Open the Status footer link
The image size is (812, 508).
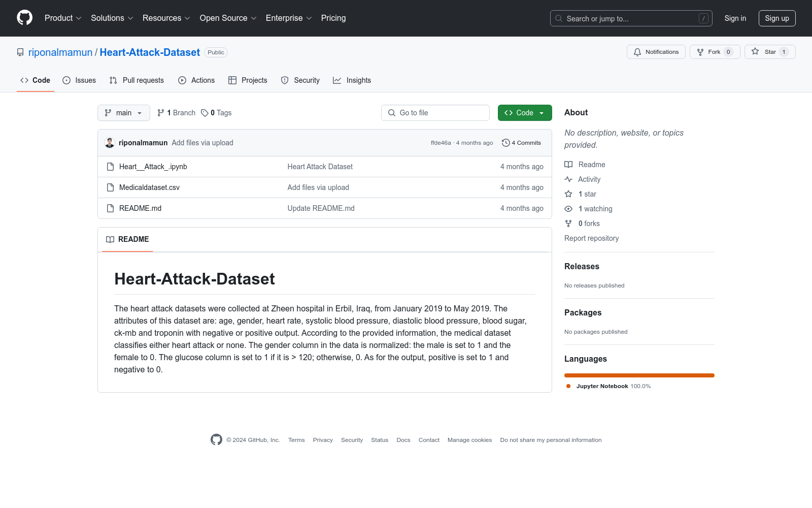pos(380,440)
